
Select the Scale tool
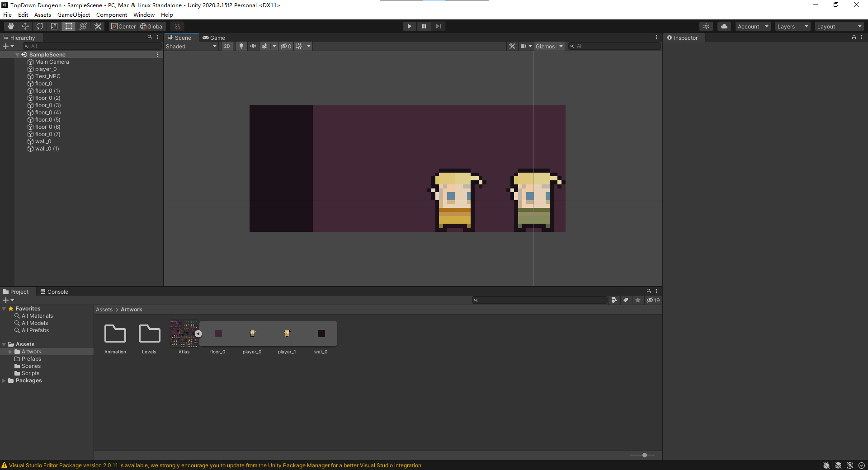click(x=54, y=26)
